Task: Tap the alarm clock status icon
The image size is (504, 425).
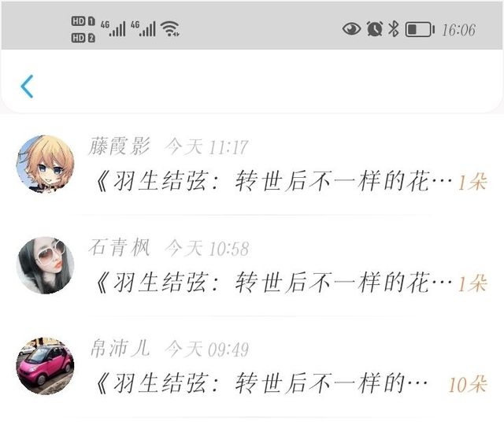Action: pyautogui.click(x=375, y=29)
